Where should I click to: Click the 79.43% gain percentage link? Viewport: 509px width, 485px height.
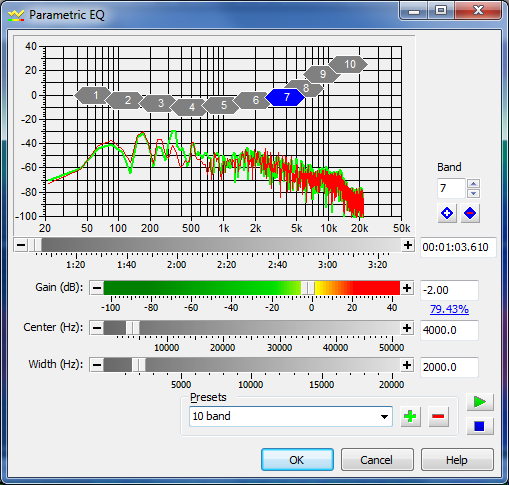pyautogui.click(x=449, y=309)
